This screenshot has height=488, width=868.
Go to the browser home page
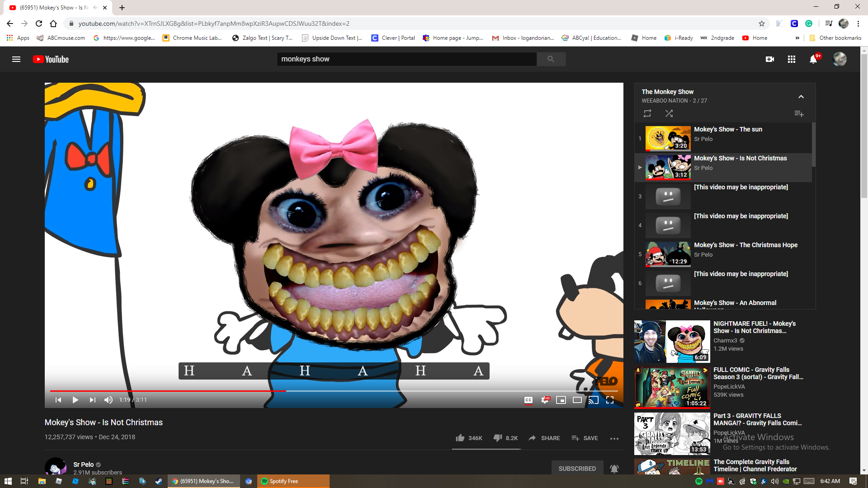pyautogui.click(x=53, y=23)
